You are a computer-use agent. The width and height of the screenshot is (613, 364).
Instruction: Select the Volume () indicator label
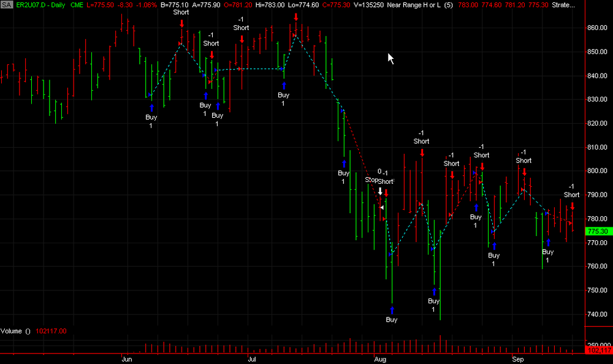(x=15, y=331)
